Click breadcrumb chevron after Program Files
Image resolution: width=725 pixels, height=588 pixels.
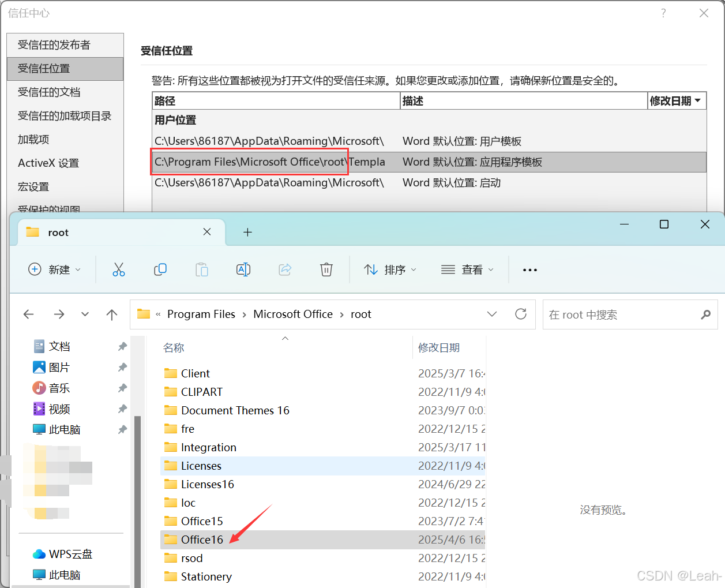click(245, 314)
